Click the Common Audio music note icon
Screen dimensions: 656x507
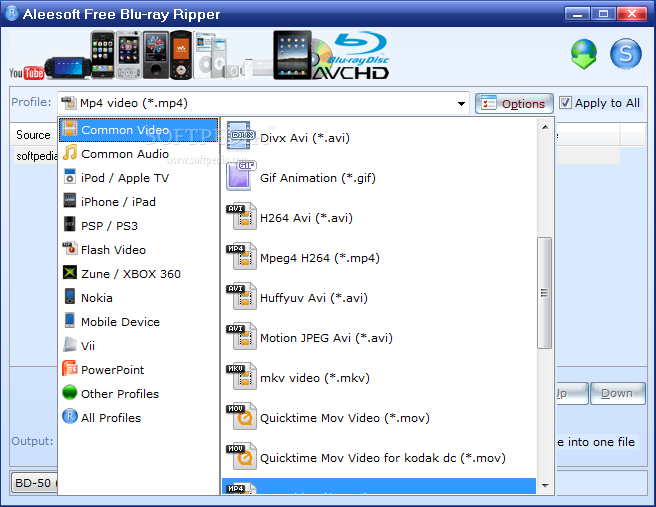click(x=70, y=153)
